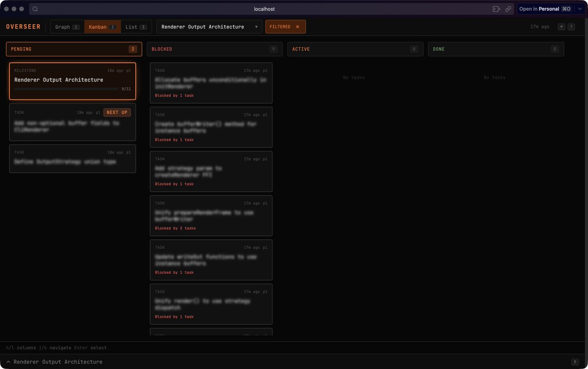Open the Unify prepareRenderFrame task card

click(211, 216)
